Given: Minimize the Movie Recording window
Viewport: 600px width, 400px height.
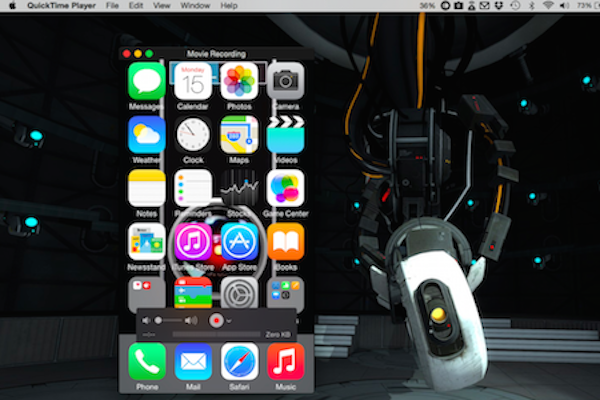Looking at the screenshot, I should tap(138, 54).
